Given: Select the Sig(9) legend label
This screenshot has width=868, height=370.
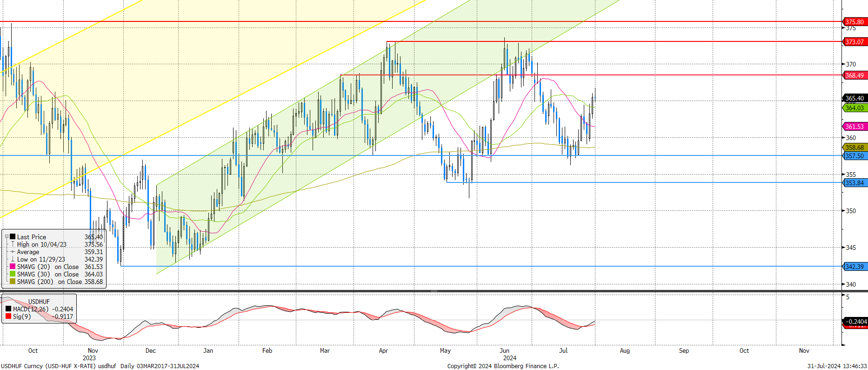Looking at the screenshot, I should pos(22,316).
